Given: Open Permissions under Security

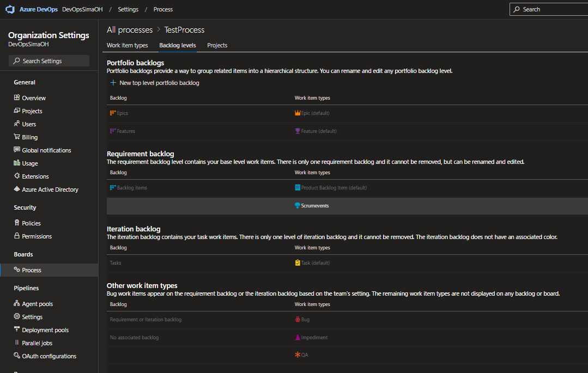Looking at the screenshot, I should 37,236.
